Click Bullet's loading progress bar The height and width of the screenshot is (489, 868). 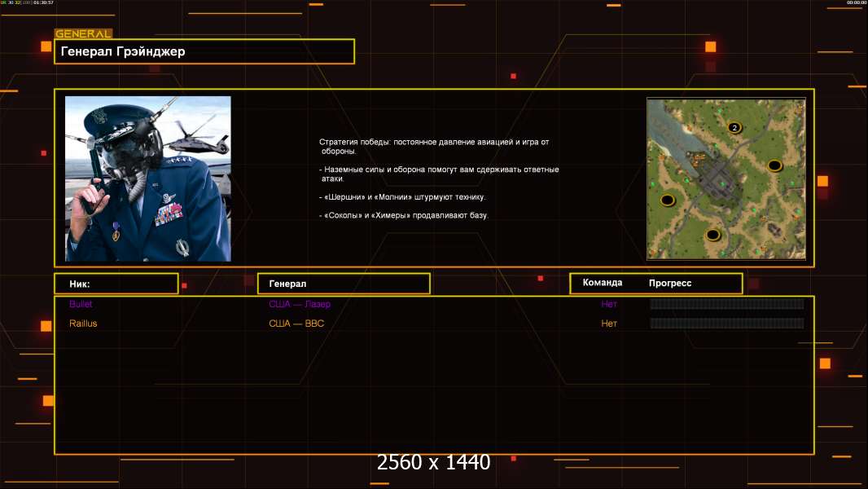click(x=726, y=304)
